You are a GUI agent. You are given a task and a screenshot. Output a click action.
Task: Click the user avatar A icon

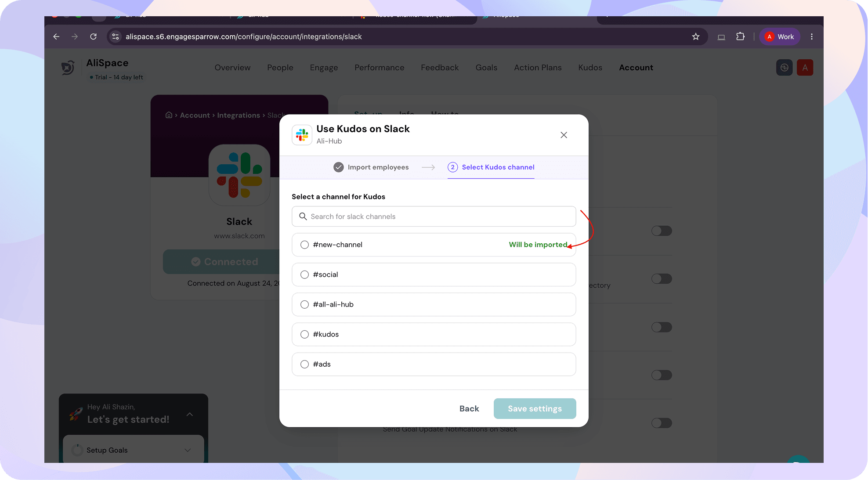(x=805, y=68)
